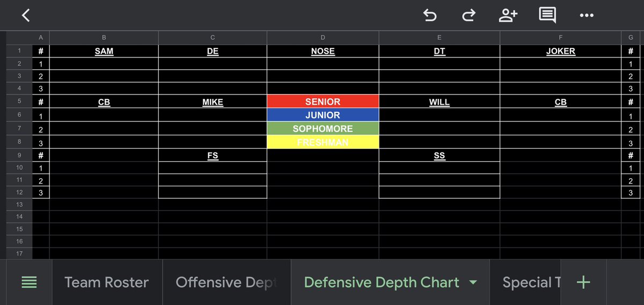Undo the last action
The image size is (644, 305).
[x=430, y=15]
